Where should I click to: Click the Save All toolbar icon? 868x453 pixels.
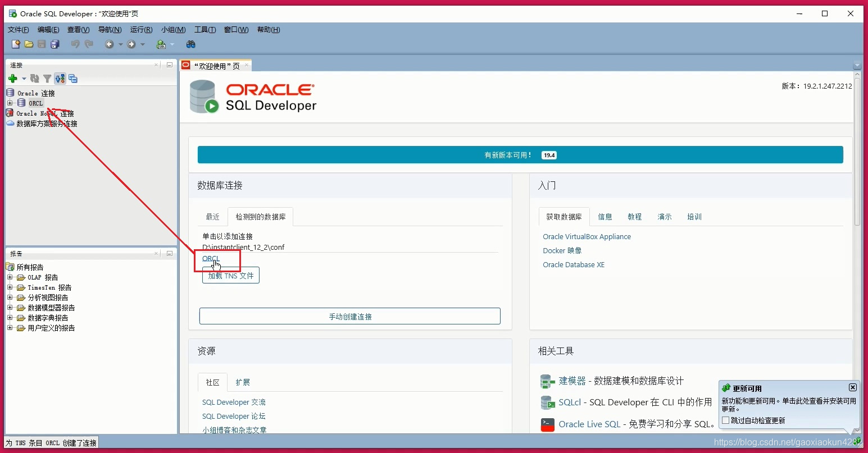coord(54,44)
